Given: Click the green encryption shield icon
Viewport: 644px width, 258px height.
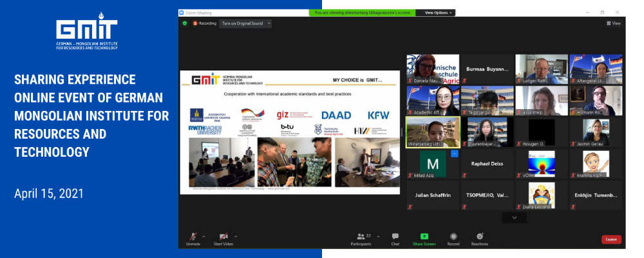Looking at the screenshot, I should (x=185, y=23).
